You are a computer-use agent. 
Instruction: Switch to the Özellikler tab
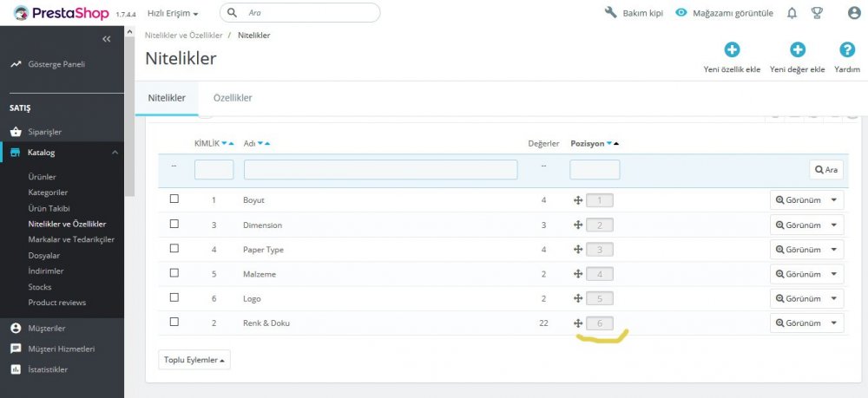pyautogui.click(x=233, y=98)
